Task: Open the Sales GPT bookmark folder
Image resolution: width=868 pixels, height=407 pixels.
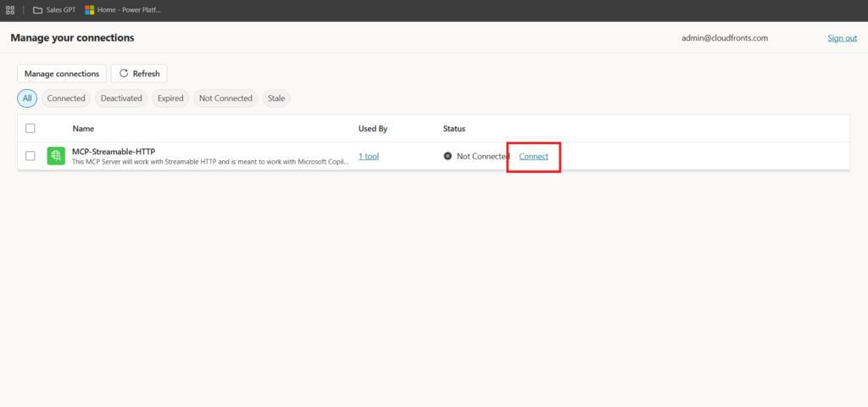Action: click(54, 10)
